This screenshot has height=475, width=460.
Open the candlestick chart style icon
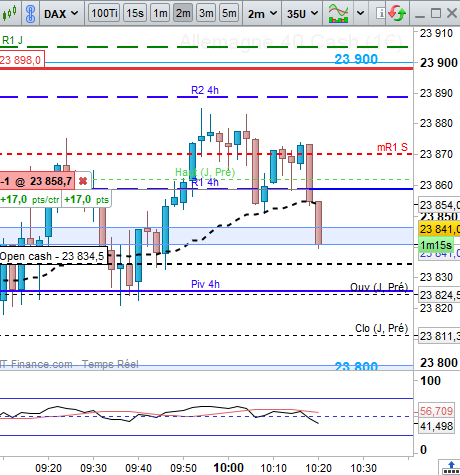[x=9, y=13]
